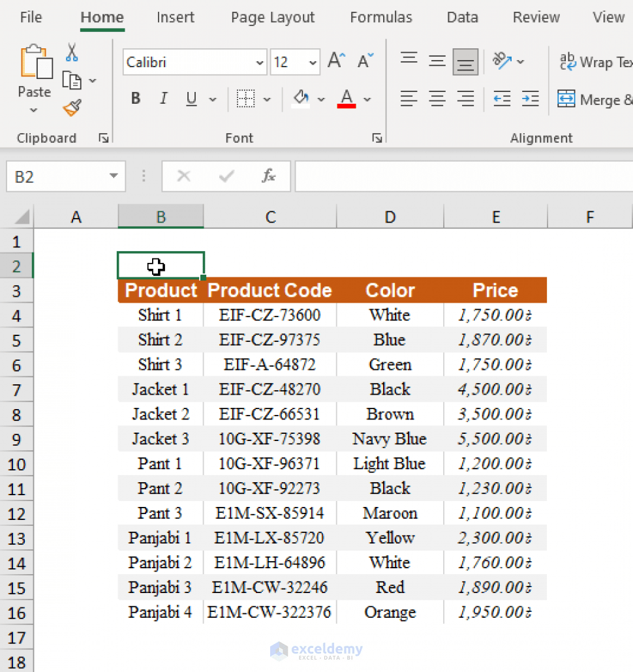The width and height of the screenshot is (633, 672).
Task: Open the Clipboard dialog launcher
Action: [x=103, y=138]
